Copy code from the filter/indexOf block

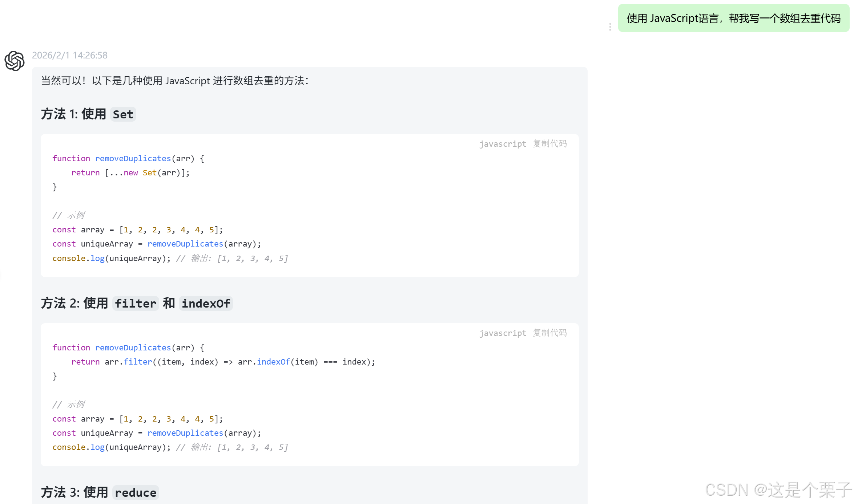(x=549, y=333)
